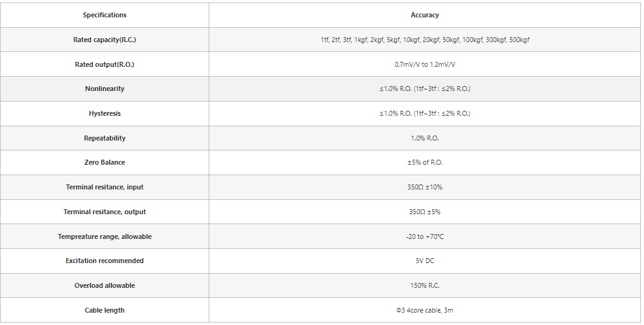Viewport: 644px width, 325px height.
Task: Select the Terminal resitance, input label
Action: point(105,187)
